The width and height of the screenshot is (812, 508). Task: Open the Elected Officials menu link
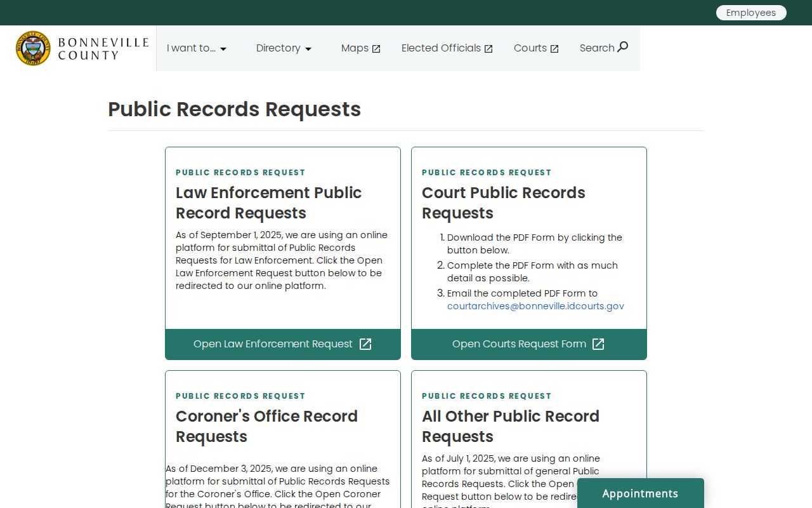(x=447, y=48)
